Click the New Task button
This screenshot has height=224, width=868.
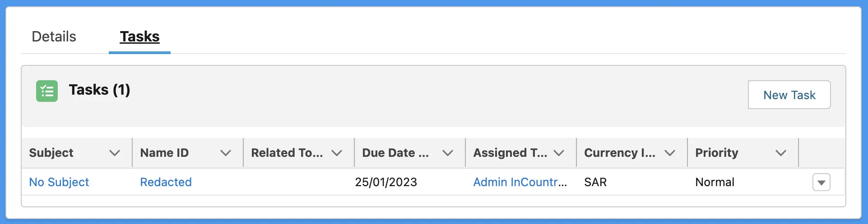[789, 95]
